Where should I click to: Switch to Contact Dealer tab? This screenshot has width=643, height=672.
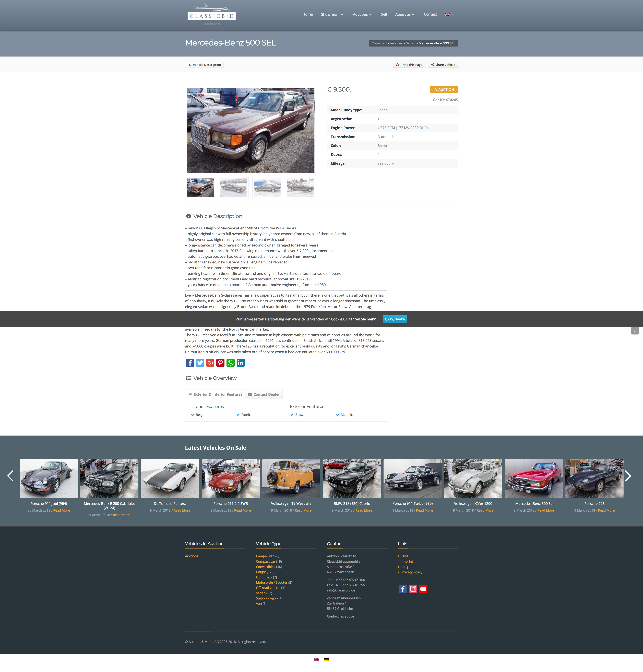(264, 394)
